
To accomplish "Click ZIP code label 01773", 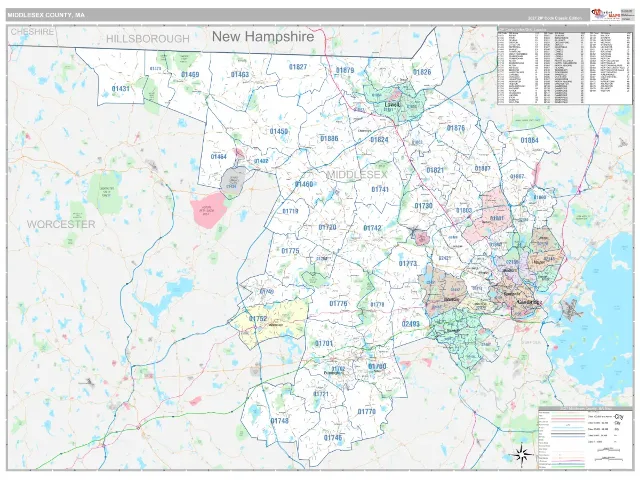I will point(408,264).
